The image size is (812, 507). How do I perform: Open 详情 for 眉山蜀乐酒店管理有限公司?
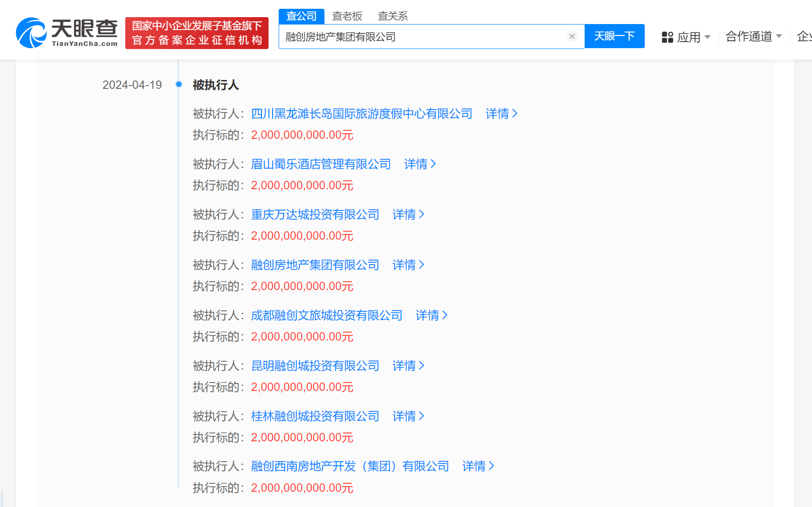pyautogui.click(x=417, y=164)
